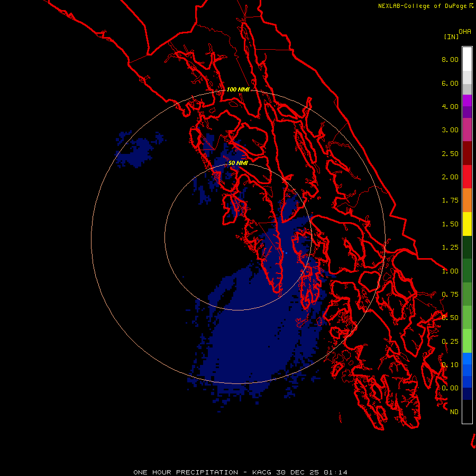This screenshot has width=476, height=476.
Task: Click the NEXLAB-College of DuPage credit text
Action: (x=422, y=6)
